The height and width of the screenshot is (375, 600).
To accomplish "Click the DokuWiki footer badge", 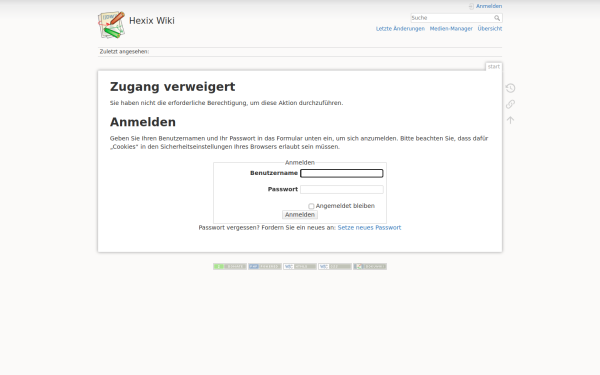I will pyautogui.click(x=370, y=266).
